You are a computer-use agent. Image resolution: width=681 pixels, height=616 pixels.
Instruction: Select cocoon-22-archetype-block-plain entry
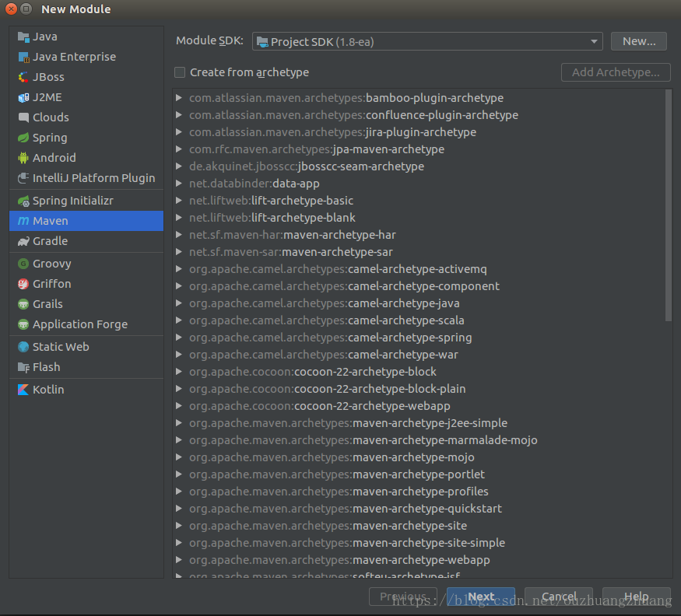[x=327, y=389]
